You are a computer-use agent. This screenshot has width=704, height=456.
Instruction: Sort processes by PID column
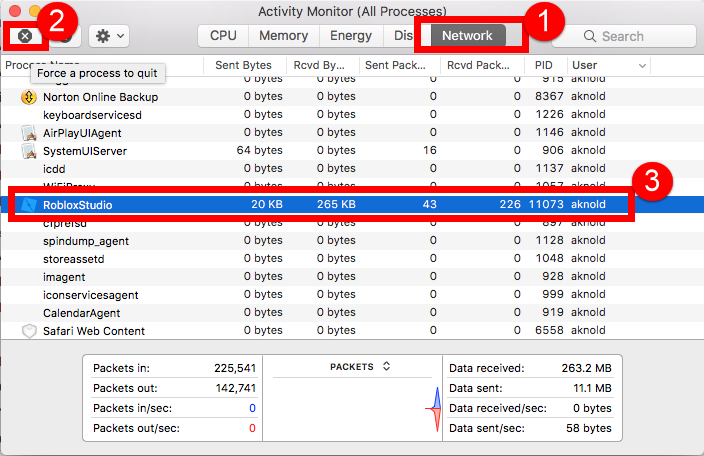click(x=543, y=65)
